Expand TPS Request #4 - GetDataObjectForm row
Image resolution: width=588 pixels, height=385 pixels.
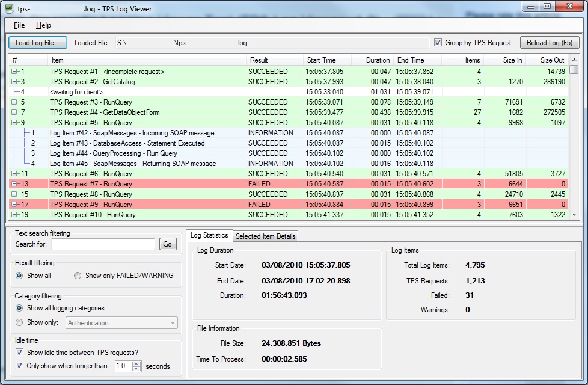(14, 112)
